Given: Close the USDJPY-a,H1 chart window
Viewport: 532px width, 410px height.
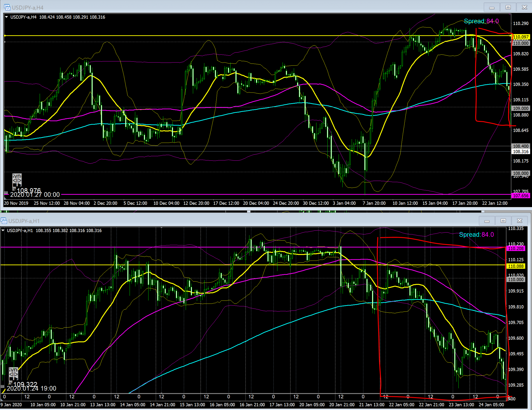Looking at the screenshot, I should (519, 221).
